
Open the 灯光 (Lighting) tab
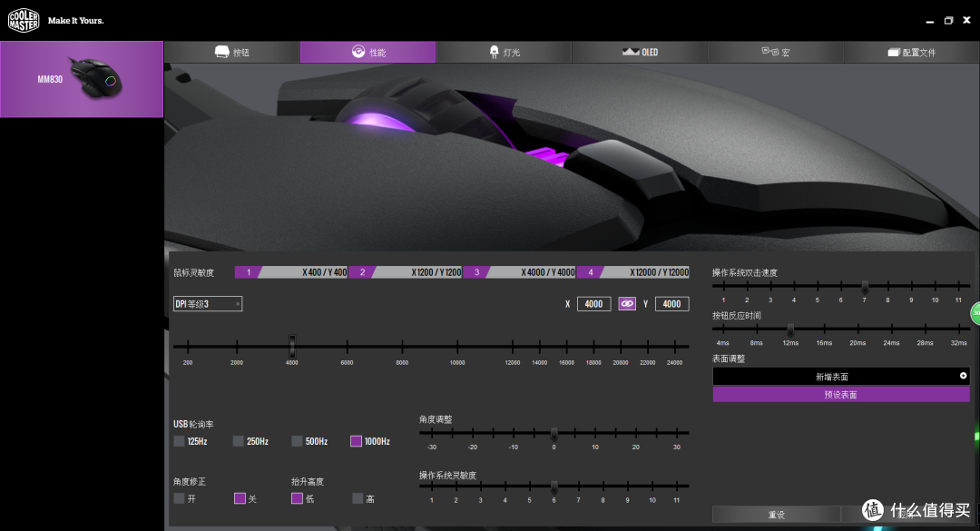click(504, 52)
